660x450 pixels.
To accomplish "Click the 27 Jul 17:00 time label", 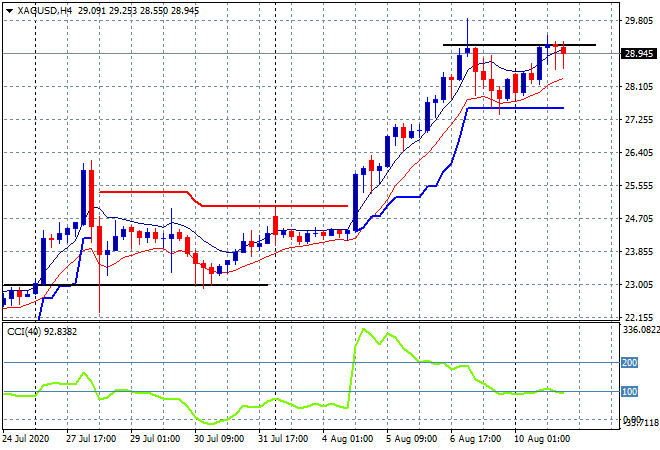I will coord(91,439).
